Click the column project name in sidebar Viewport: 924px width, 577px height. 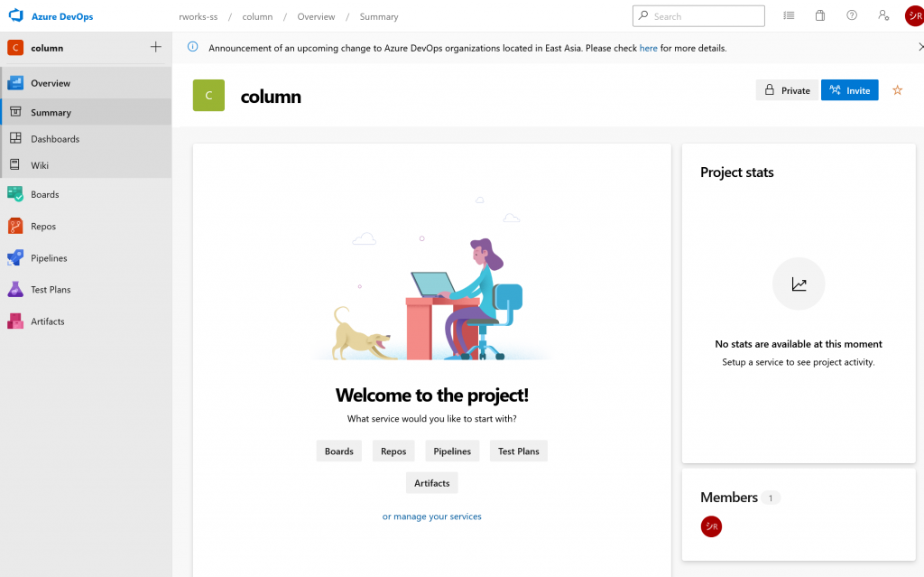[47, 48]
